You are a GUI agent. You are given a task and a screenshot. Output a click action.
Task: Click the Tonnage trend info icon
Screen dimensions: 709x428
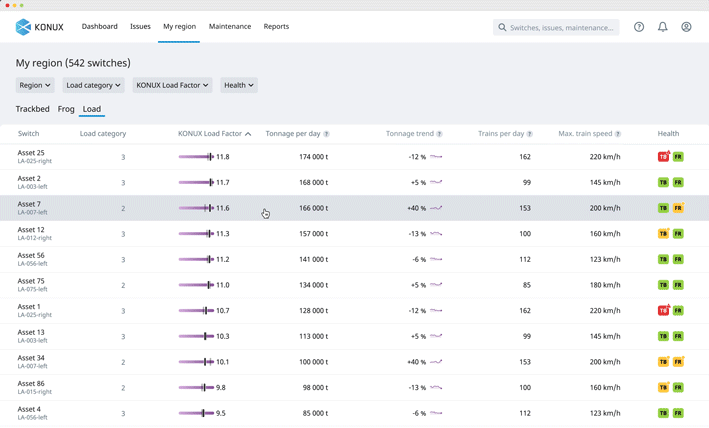439,134
